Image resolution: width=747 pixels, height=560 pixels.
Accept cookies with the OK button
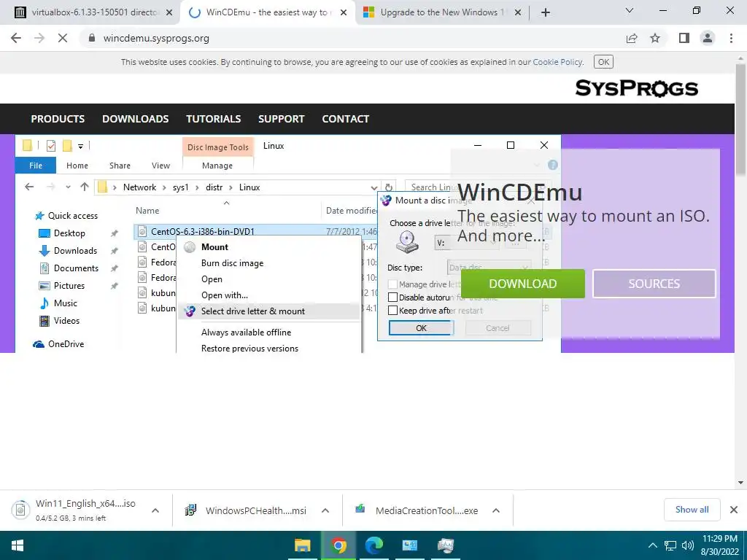tap(603, 62)
